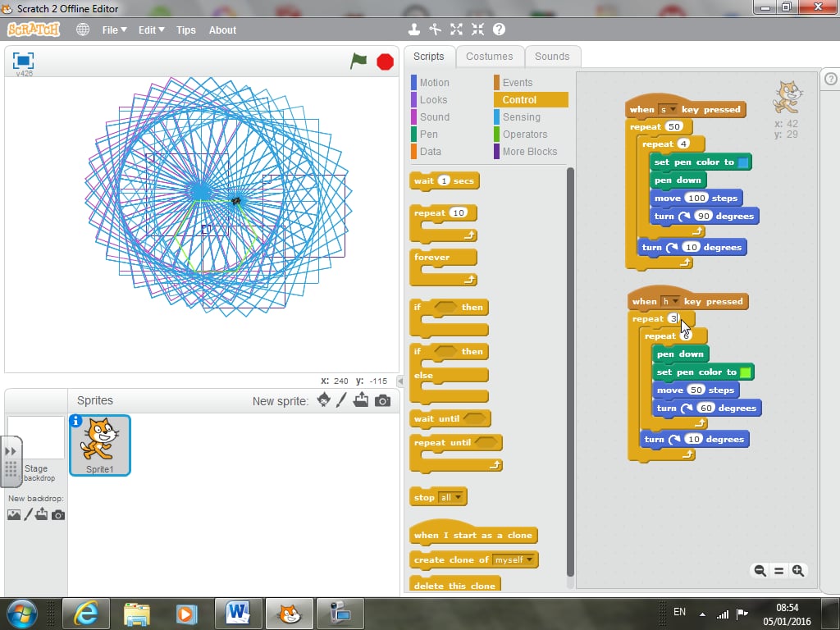Switch to the Sounds tab
Screen dimensions: 840x630
552,57
